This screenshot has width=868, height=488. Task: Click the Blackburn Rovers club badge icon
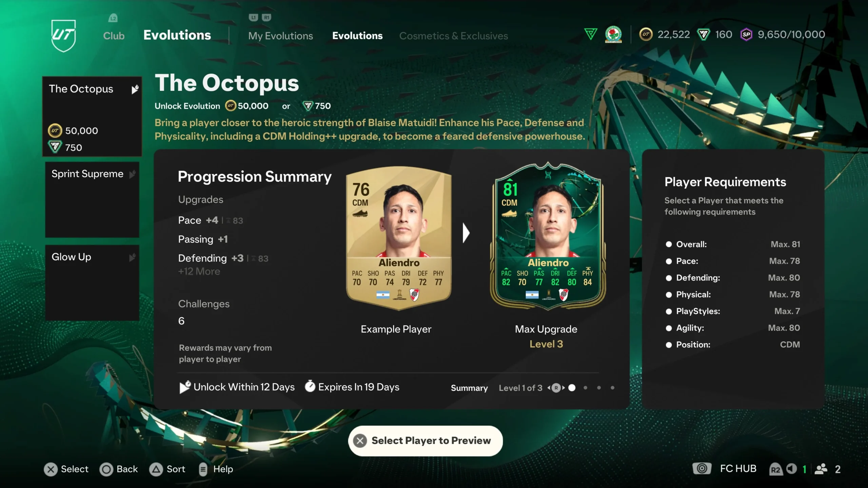pos(613,34)
